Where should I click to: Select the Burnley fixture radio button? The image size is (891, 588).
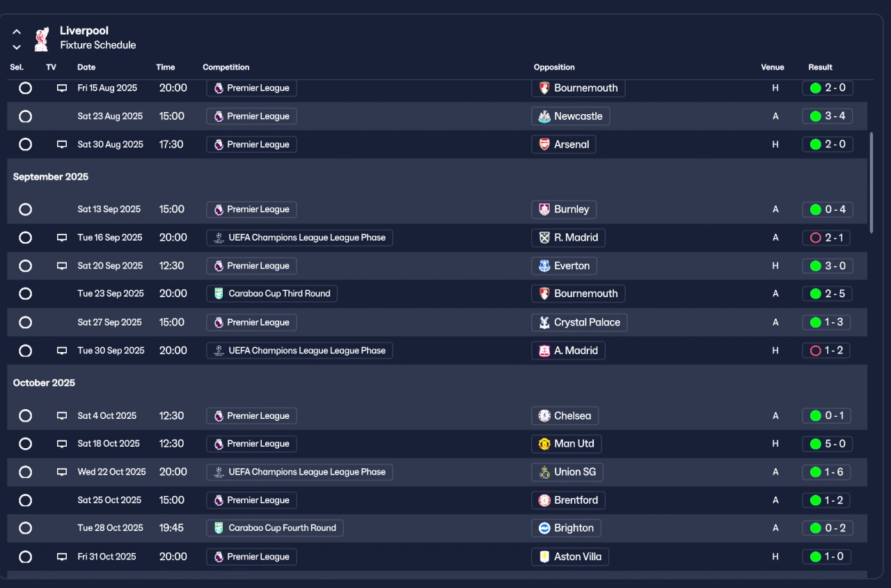tap(26, 209)
